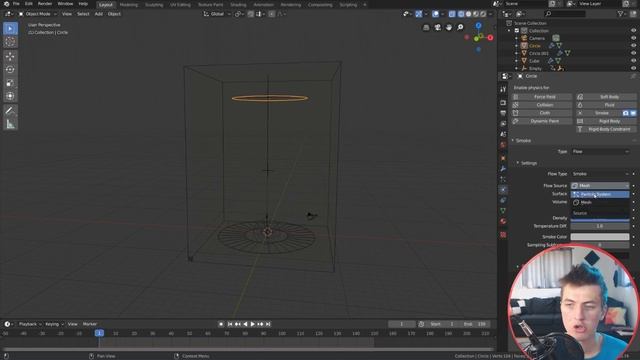
Task: Toggle Smoke viewport display icon
Action: click(x=633, y=113)
